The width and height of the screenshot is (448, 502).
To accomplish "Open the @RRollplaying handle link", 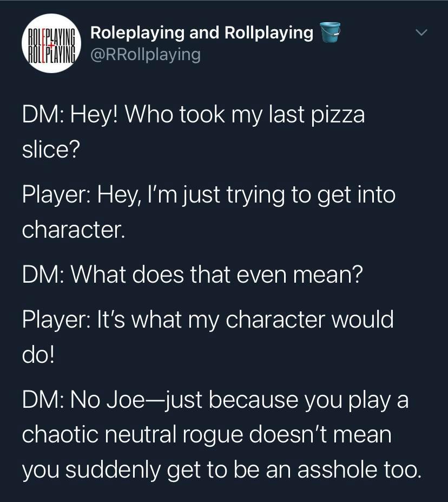I will [145, 54].
